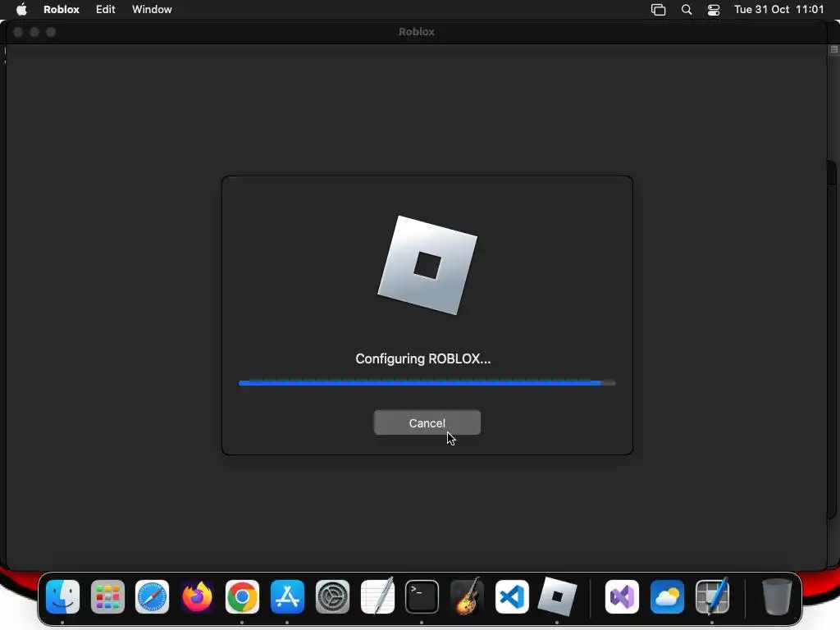Open Stage Manager from the menu bar

pyautogui.click(x=659, y=10)
